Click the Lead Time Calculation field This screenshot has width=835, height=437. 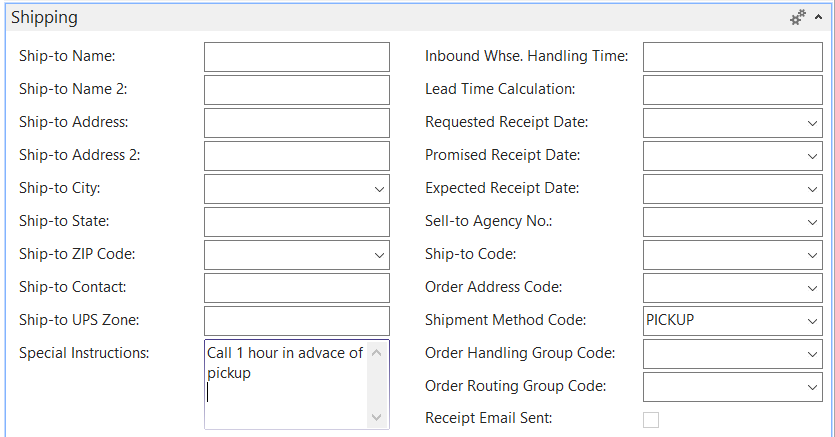[x=733, y=90]
